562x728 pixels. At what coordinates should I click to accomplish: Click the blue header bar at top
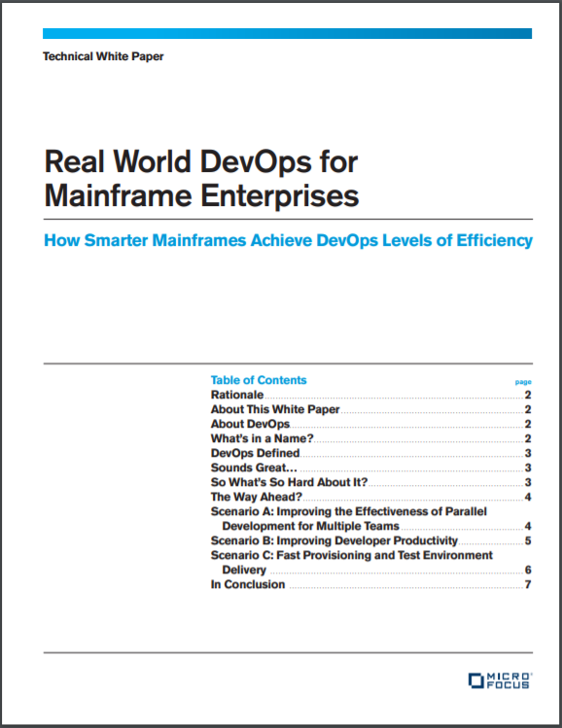click(287, 33)
